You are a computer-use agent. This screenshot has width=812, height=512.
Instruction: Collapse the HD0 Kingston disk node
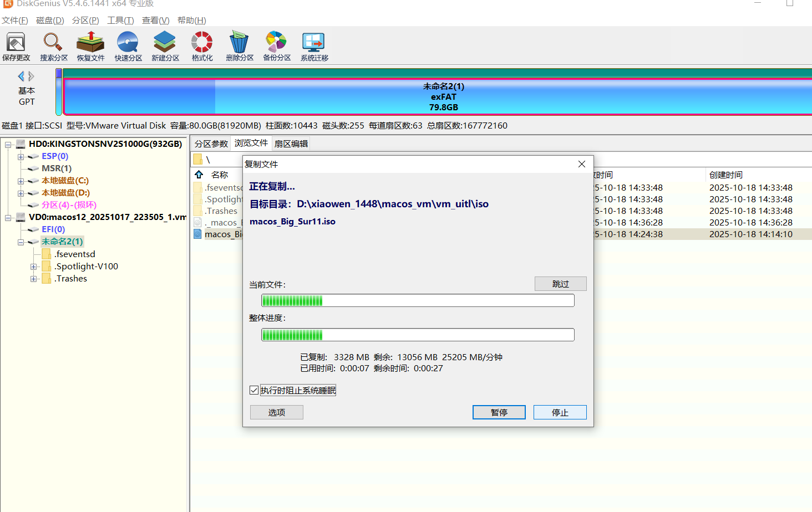[x=8, y=145]
